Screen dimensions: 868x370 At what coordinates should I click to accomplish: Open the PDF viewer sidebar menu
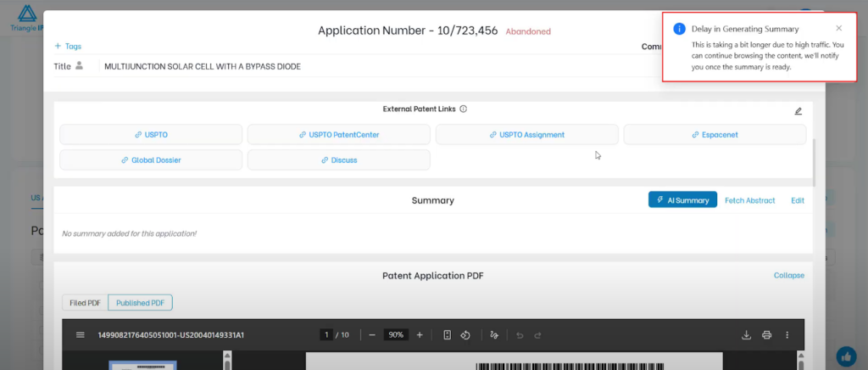pyautogui.click(x=81, y=335)
